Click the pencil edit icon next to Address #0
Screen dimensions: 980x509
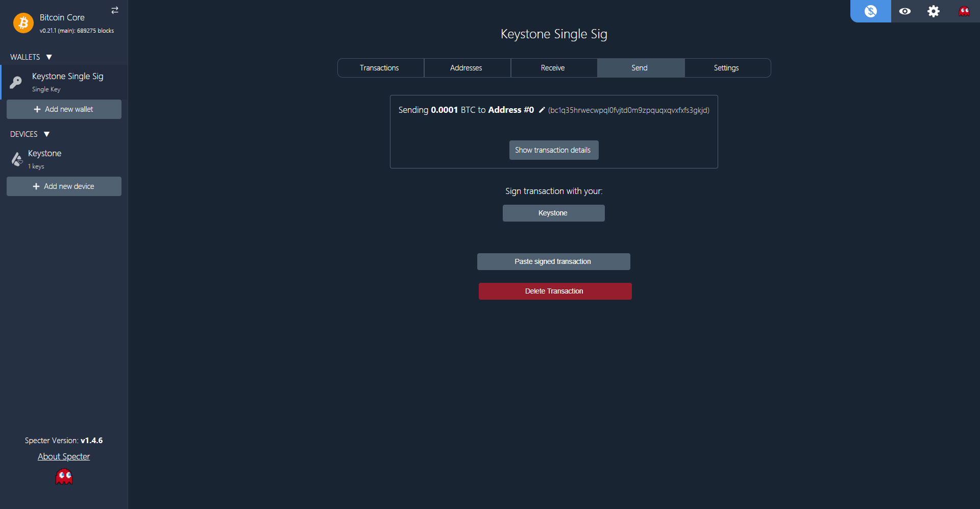542,110
